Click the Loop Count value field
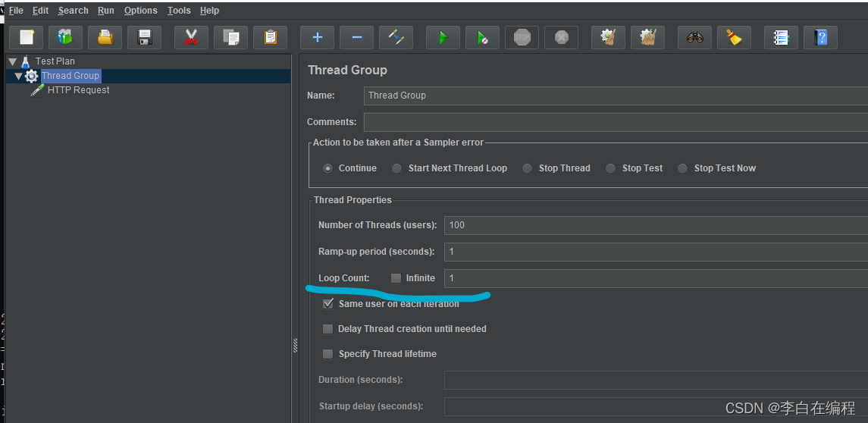This screenshot has height=423, width=868. [656, 278]
